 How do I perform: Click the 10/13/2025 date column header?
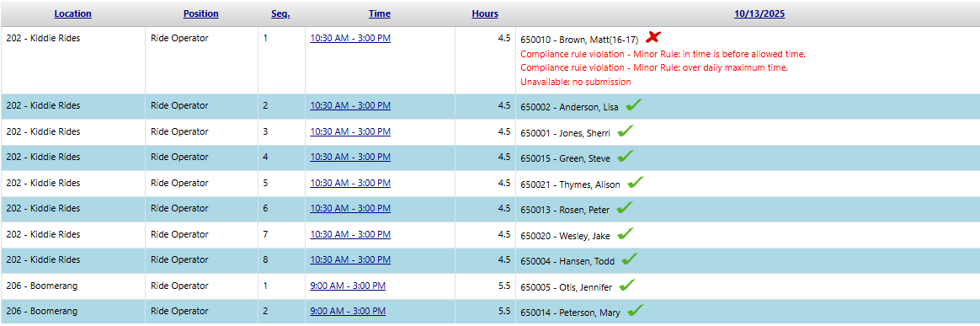point(759,13)
